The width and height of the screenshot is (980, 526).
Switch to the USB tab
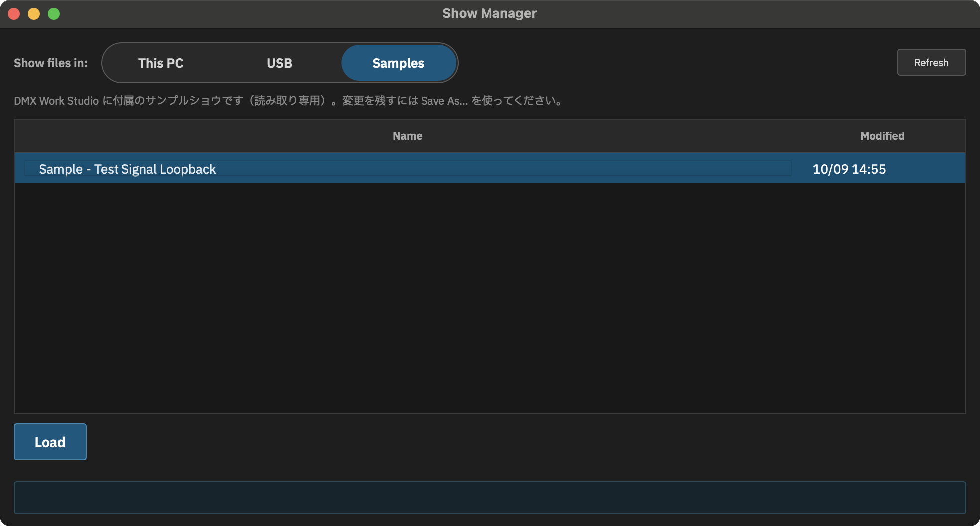tap(279, 63)
